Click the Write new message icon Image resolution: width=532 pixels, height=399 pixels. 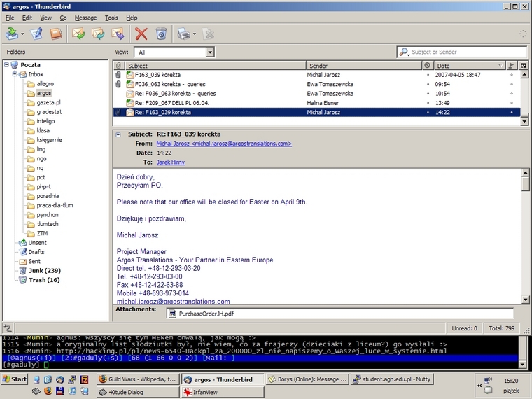tap(36, 34)
